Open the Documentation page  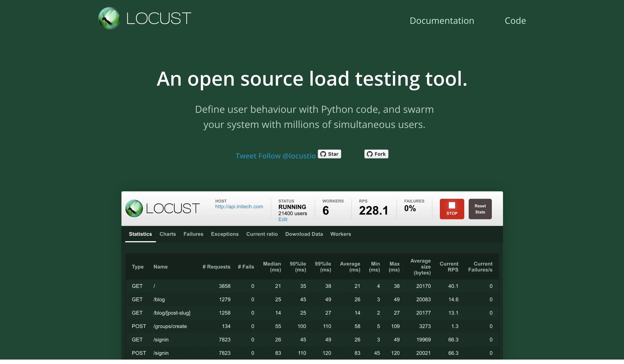442,20
